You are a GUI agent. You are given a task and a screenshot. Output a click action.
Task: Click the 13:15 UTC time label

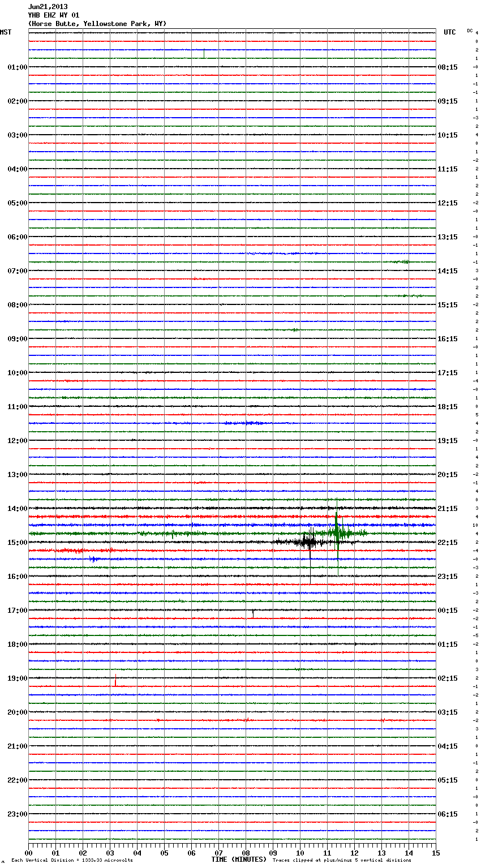448,237
